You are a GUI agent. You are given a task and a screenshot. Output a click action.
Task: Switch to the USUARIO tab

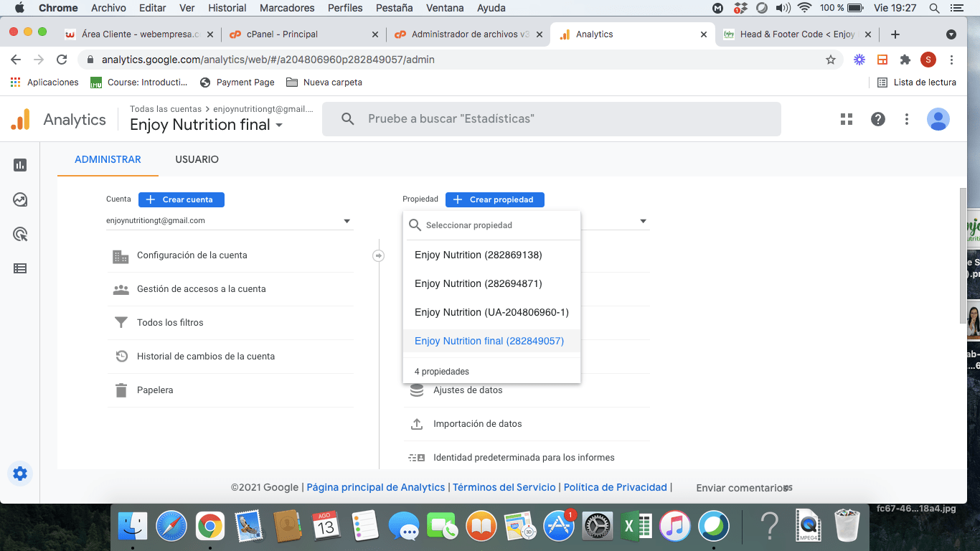pos(197,159)
